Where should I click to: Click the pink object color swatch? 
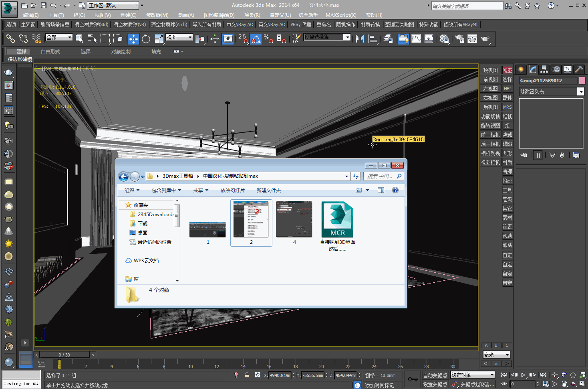pos(582,81)
